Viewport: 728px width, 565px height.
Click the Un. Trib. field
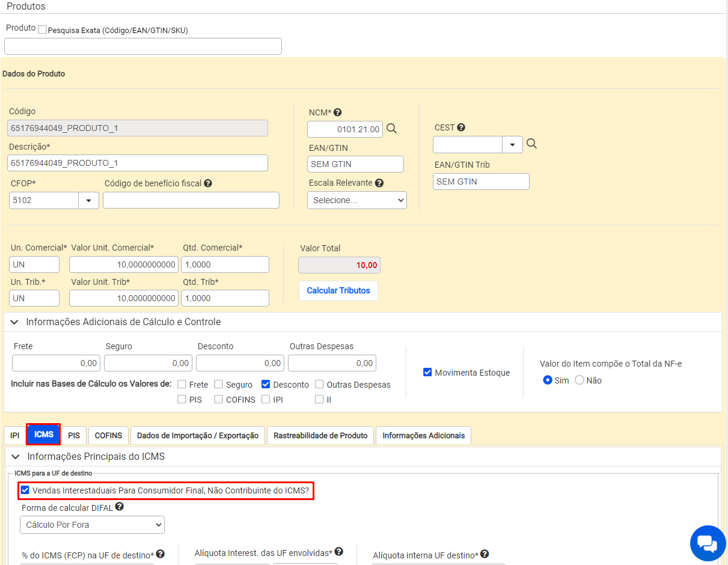(34, 298)
